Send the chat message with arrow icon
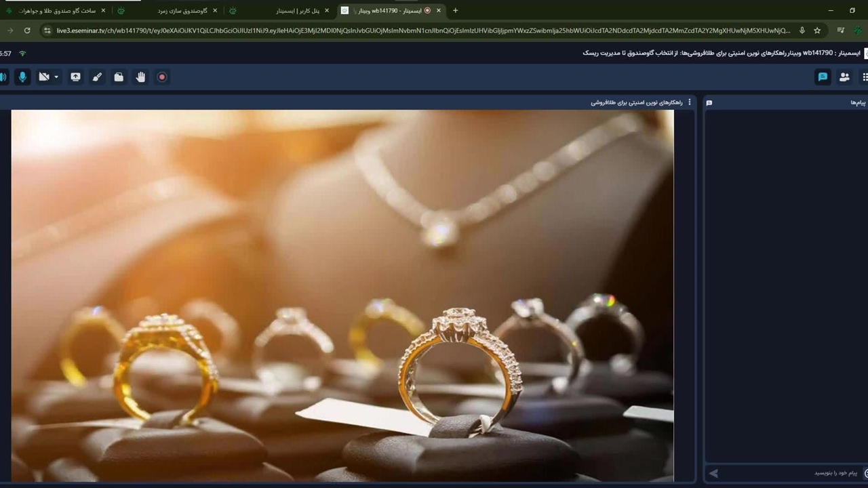This screenshot has height=488, width=868. [713, 473]
